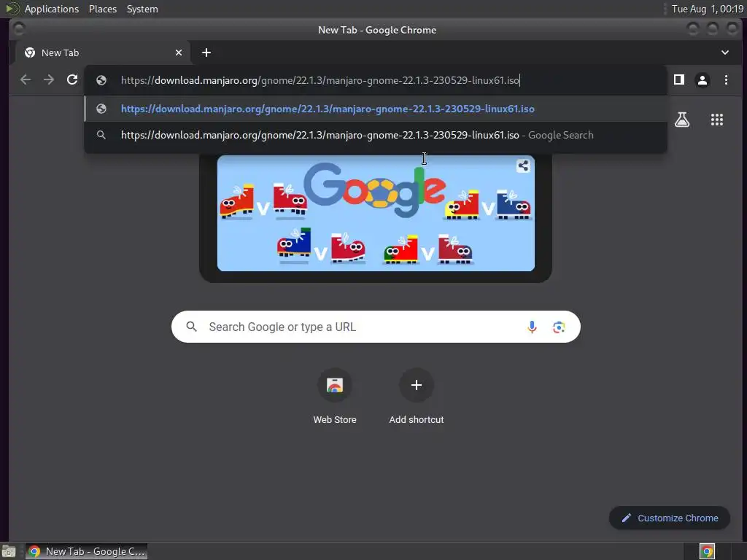Reload the page with the refresh icon

[72, 80]
